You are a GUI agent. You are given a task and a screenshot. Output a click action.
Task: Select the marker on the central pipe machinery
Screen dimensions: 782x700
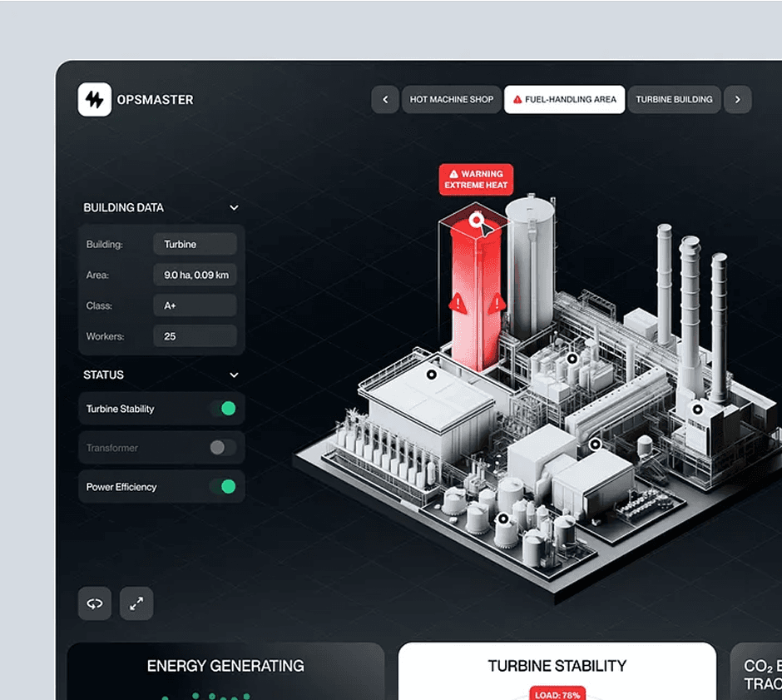(572, 358)
